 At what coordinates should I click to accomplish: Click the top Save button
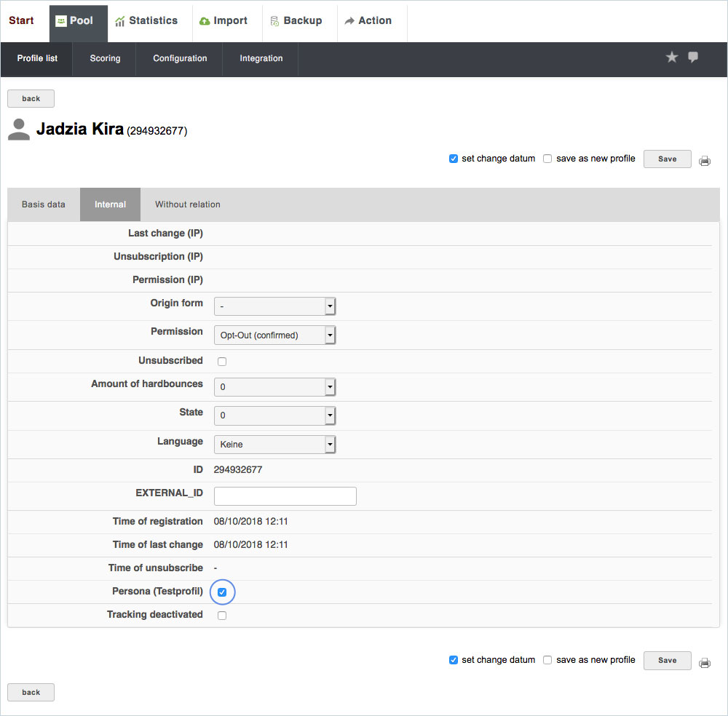(667, 159)
